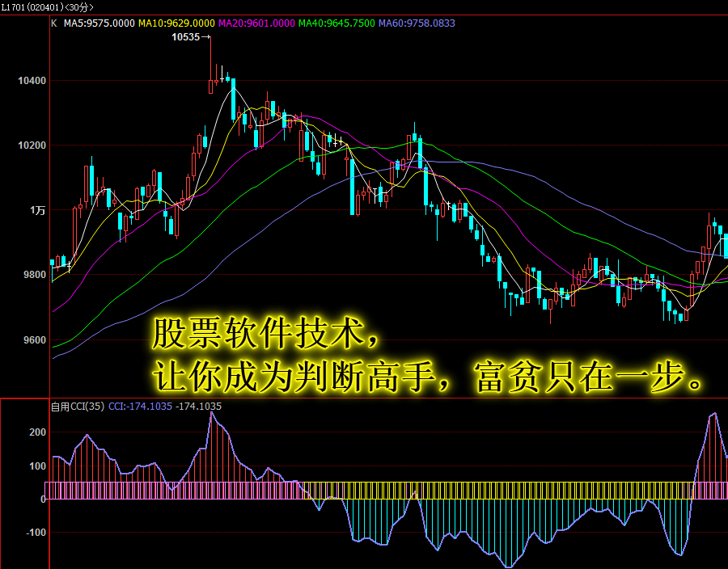Screen dimensions: 728x569
Task: Click the <30分> period label
Action: coord(79,7)
